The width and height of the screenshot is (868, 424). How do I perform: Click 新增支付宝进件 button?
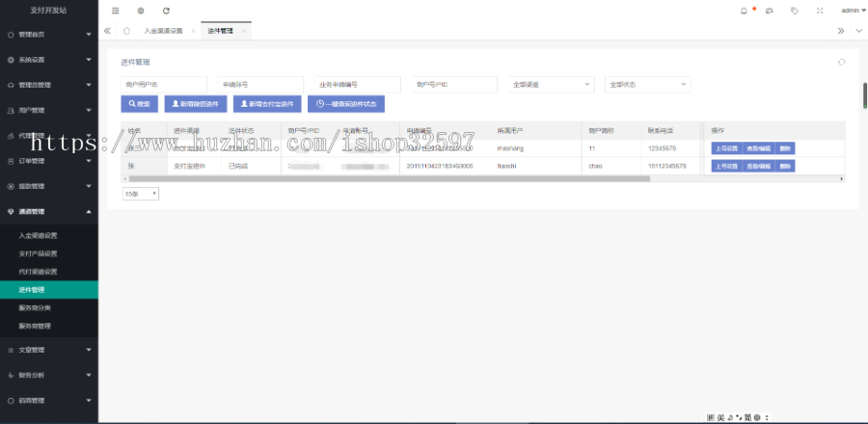(267, 104)
